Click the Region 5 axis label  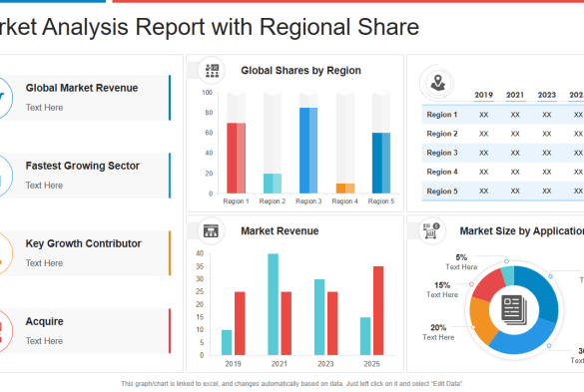coord(381,201)
